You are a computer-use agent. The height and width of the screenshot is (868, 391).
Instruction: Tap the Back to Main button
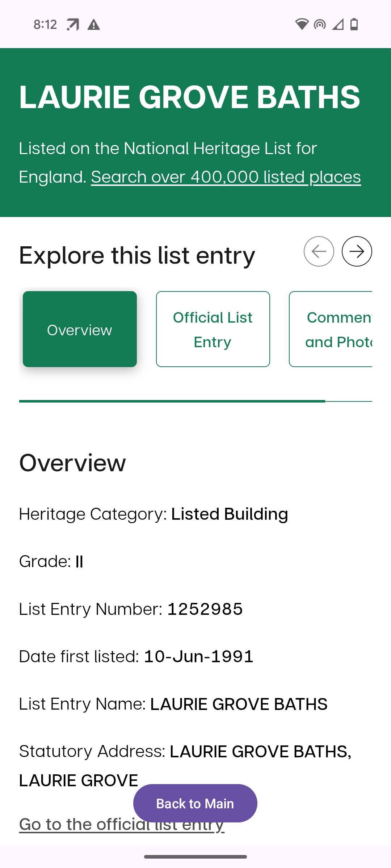coord(195,803)
